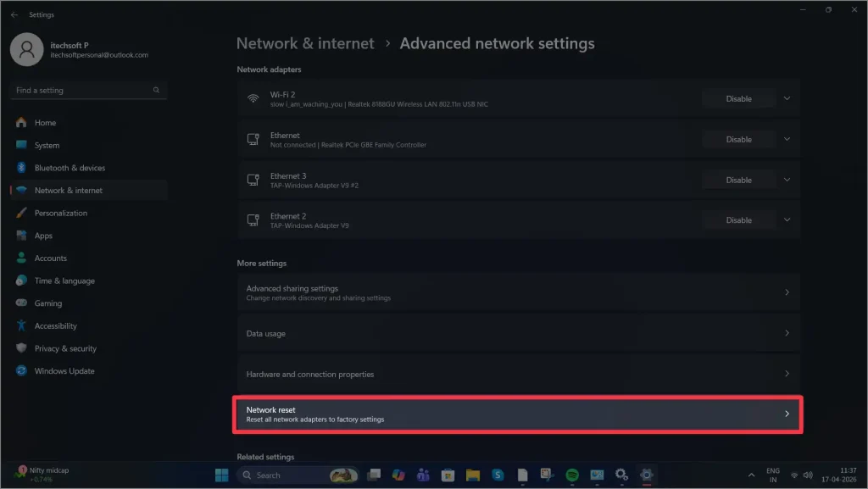Open Apps settings category
This screenshot has height=489, width=868.
point(88,236)
